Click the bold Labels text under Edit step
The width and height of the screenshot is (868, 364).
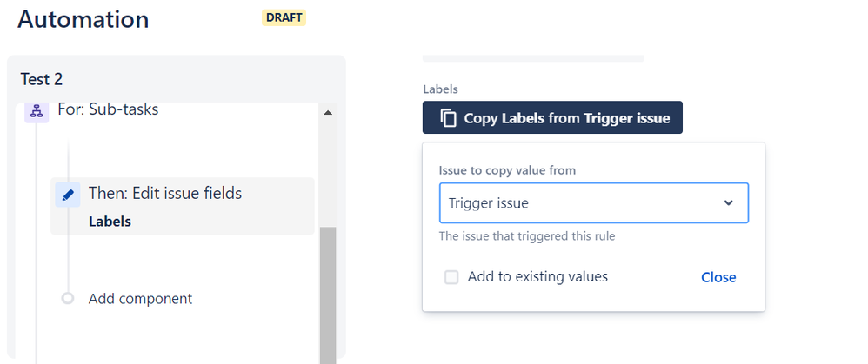[x=110, y=222]
